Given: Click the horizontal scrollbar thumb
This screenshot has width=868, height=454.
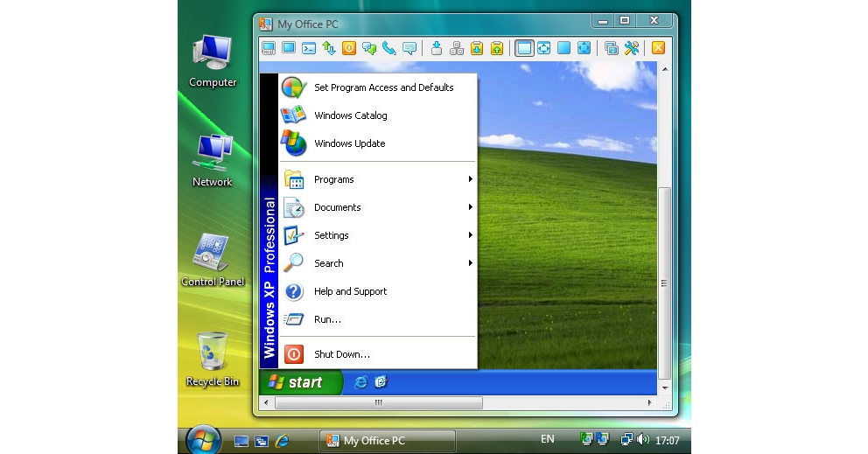Looking at the screenshot, I should [378, 403].
